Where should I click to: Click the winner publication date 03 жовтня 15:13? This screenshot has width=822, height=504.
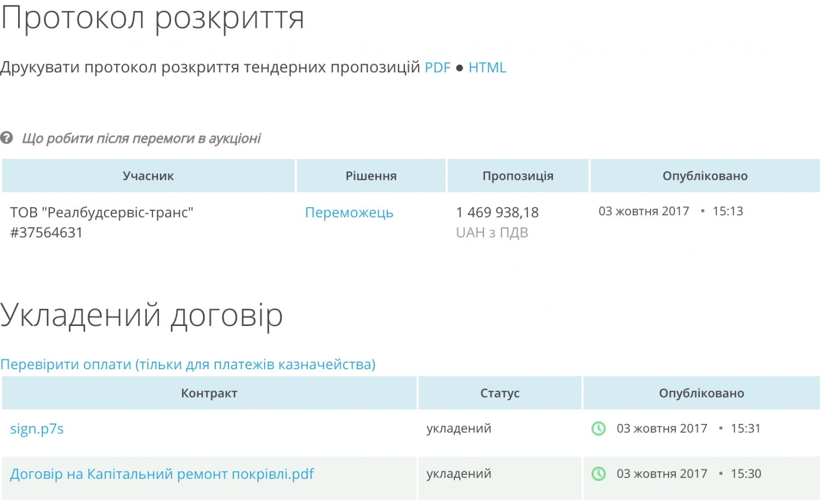pos(670,211)
